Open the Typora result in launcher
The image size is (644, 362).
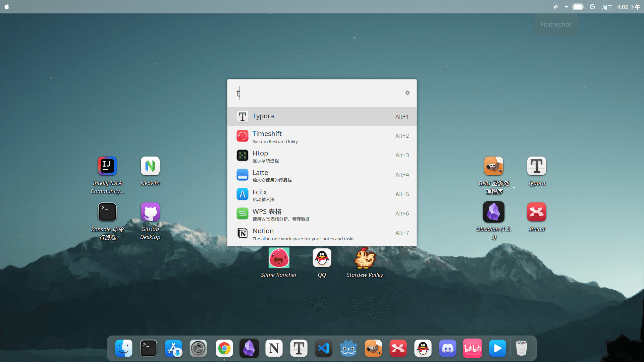pyautogui.click(x=322, y=117)
